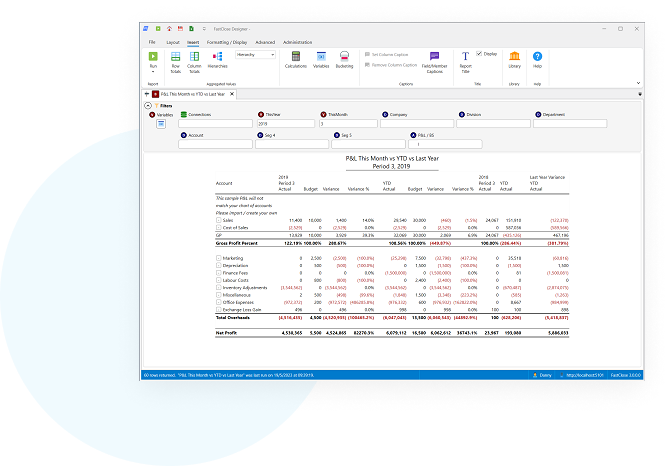Image resolution: width=672 pixels, height=466 pixels.
Task: Click the Run report icon
Action: click(x=153, y=57)
